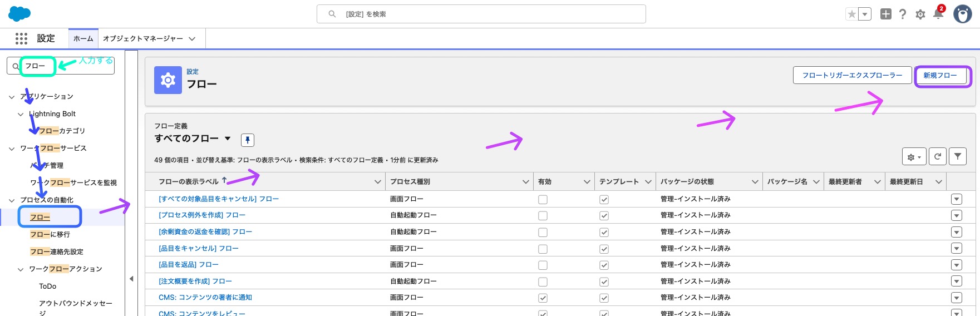
Task: Open the App Launcher grid icon
Action: point(21,38)
